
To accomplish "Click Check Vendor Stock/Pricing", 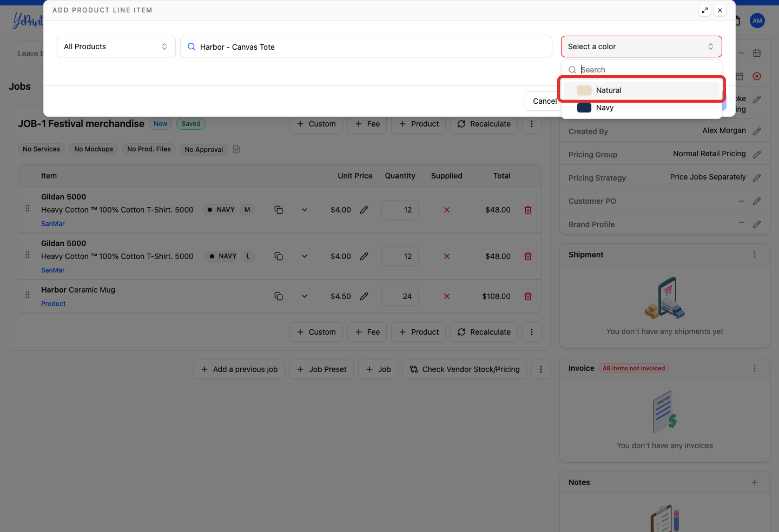I will click(x=465, y=369).
